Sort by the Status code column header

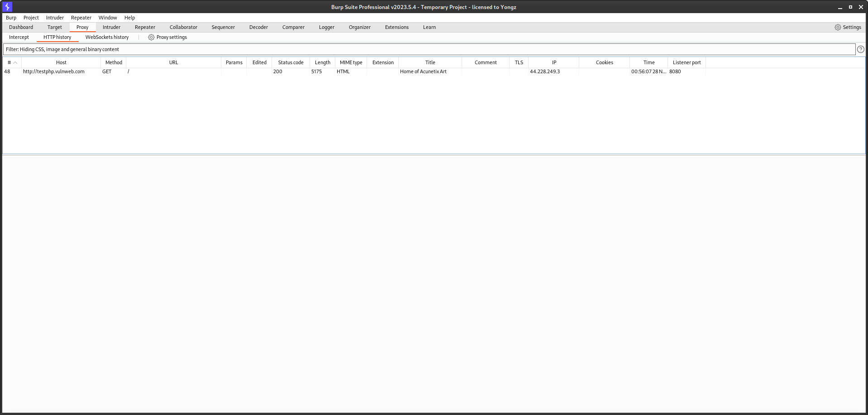click(291, 62)
